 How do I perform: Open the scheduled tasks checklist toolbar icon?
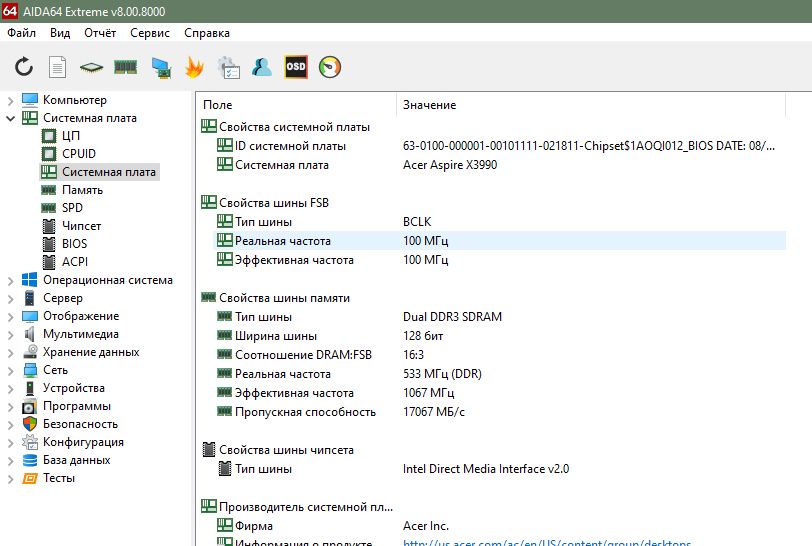pyautogui.click(x=228, y=67)
